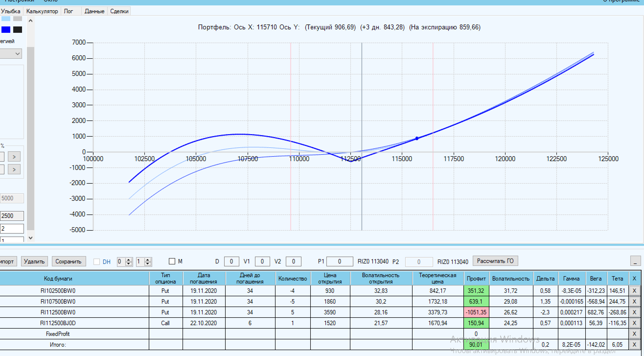Viewport: 644px width, 356px height.
Task: Click the underscore minimize panel button
Action: coord(635,261)
